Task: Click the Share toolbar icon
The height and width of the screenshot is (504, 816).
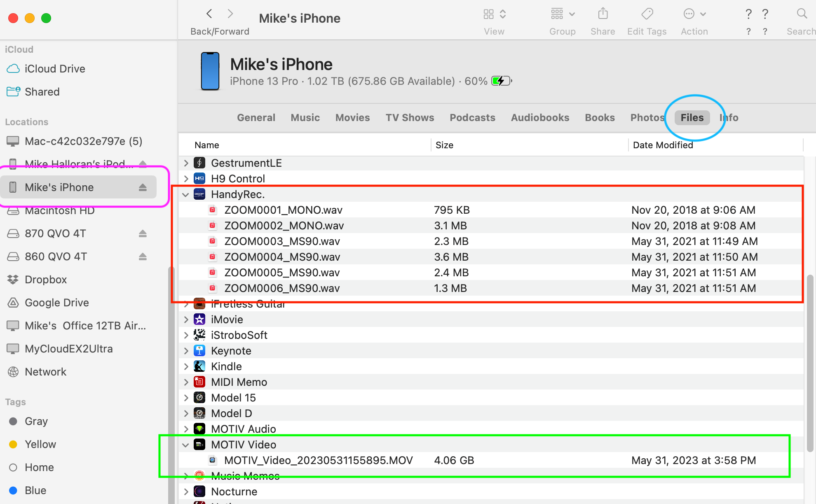Action: (603, 14)
